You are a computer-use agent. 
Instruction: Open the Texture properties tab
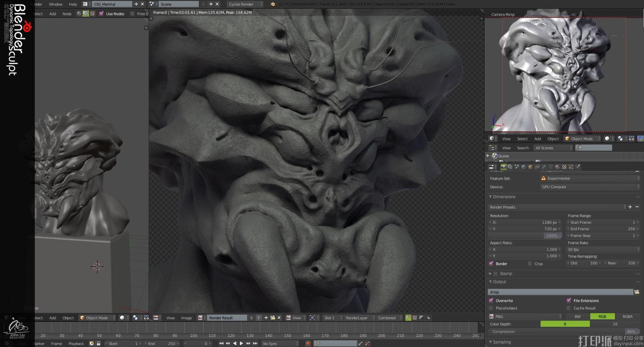point(564,167)
